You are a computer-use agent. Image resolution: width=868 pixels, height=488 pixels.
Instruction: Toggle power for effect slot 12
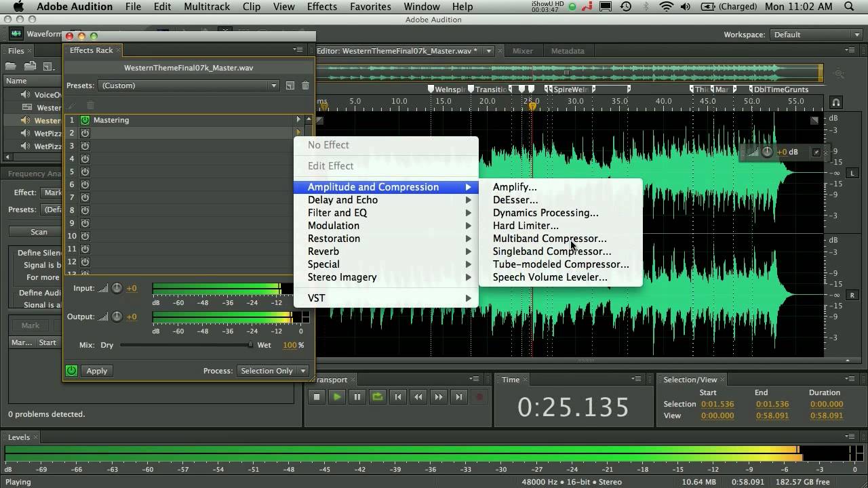click(85, 262)
